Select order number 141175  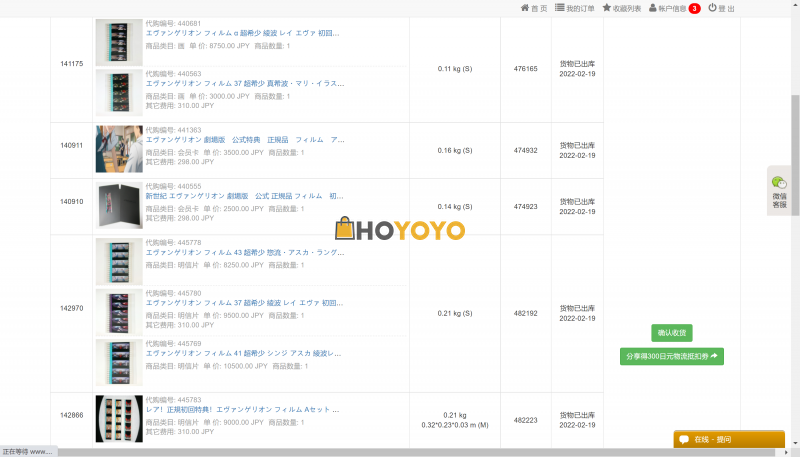pos(71,64)
